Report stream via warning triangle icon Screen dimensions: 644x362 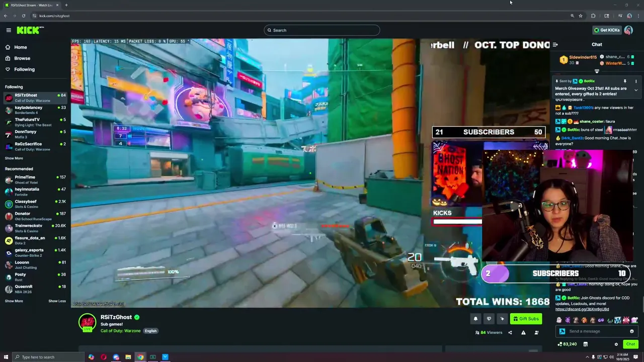[523, 332]
